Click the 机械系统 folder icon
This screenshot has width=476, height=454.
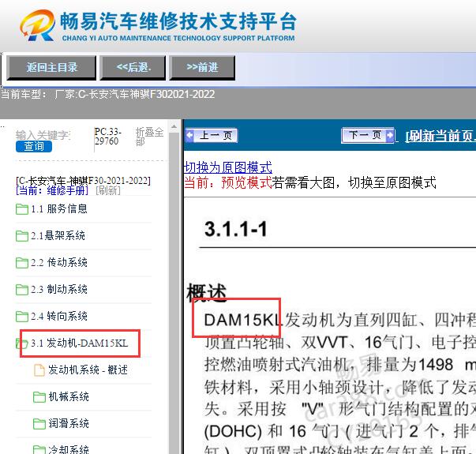pos(39,396)
